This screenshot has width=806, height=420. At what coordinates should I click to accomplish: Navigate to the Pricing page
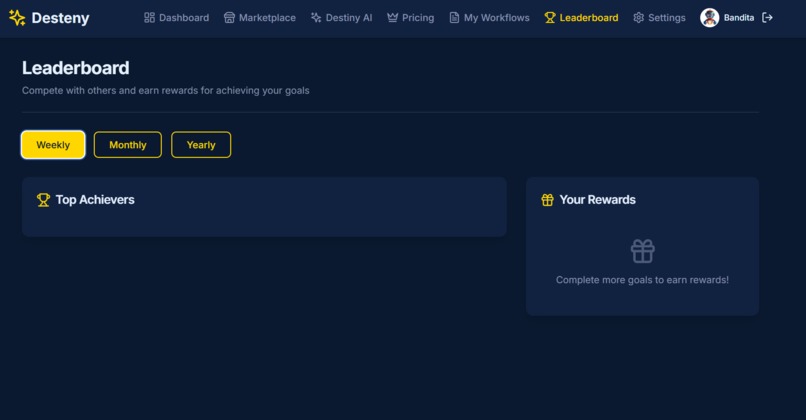(x=410, y=17)
